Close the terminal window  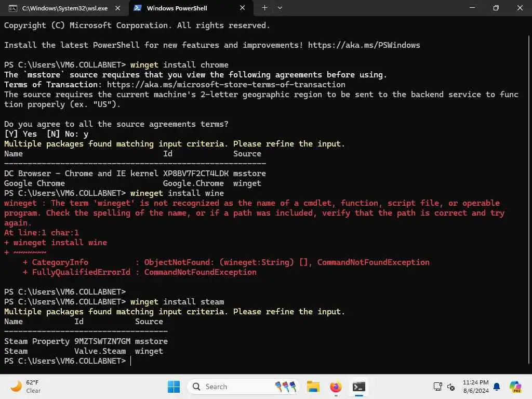(520, 8)
